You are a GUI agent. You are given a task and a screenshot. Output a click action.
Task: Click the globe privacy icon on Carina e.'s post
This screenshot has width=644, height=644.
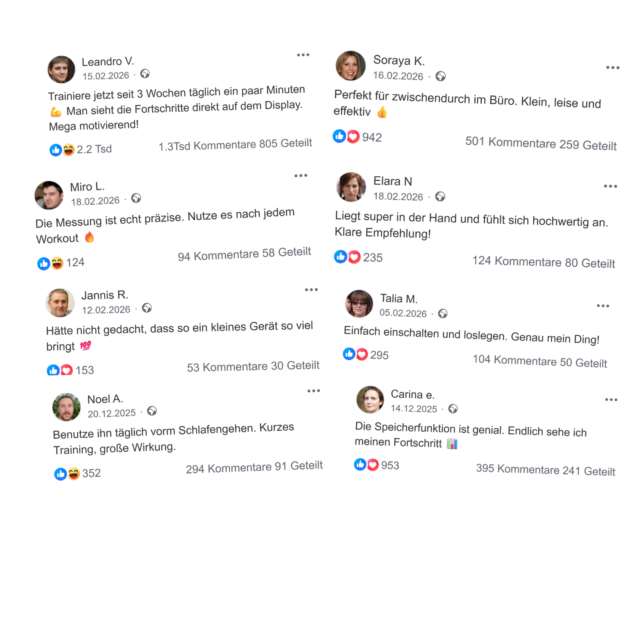pos(453,409)
